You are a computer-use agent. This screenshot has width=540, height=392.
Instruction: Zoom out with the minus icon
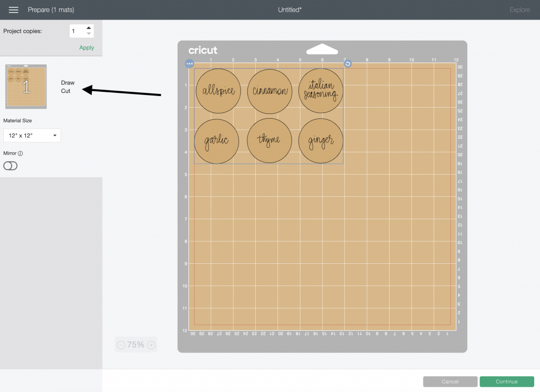121,345
